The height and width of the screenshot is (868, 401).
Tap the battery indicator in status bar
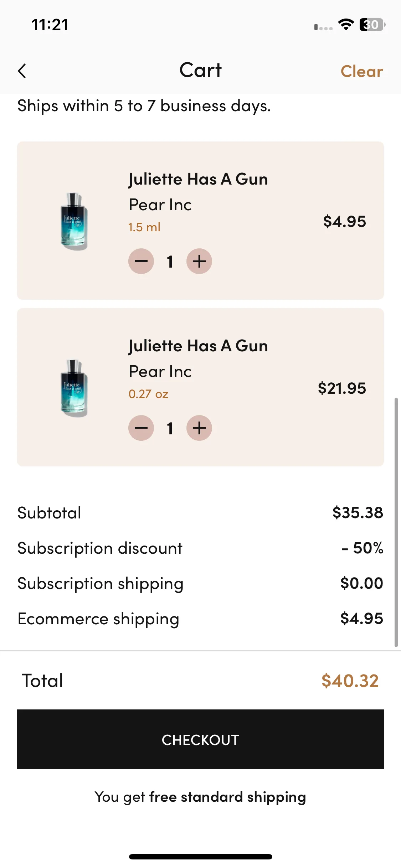point(372,25)
